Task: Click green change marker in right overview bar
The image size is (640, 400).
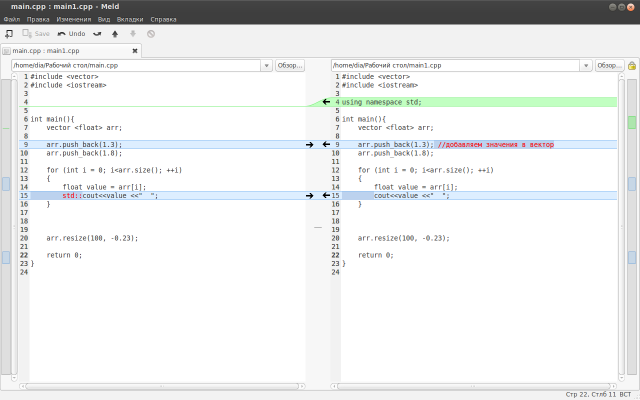Action: (632, 122)
